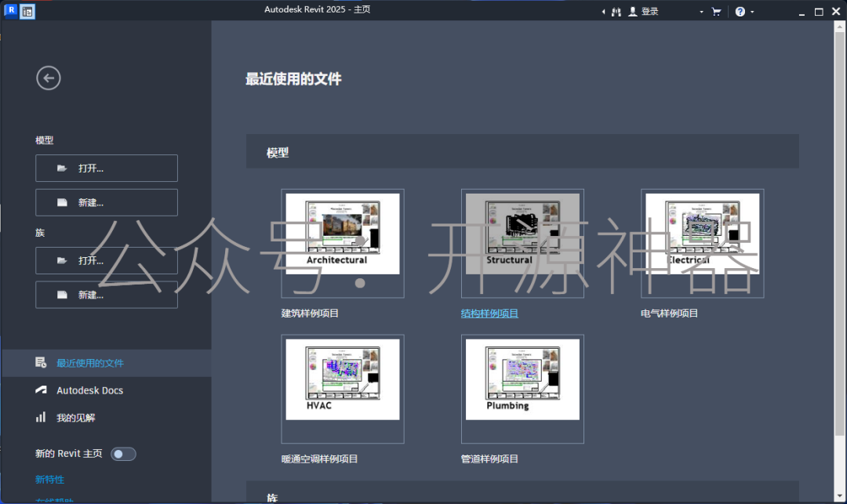Click the help question mark icon
The image size is (847, 504).
coord(740,12)
